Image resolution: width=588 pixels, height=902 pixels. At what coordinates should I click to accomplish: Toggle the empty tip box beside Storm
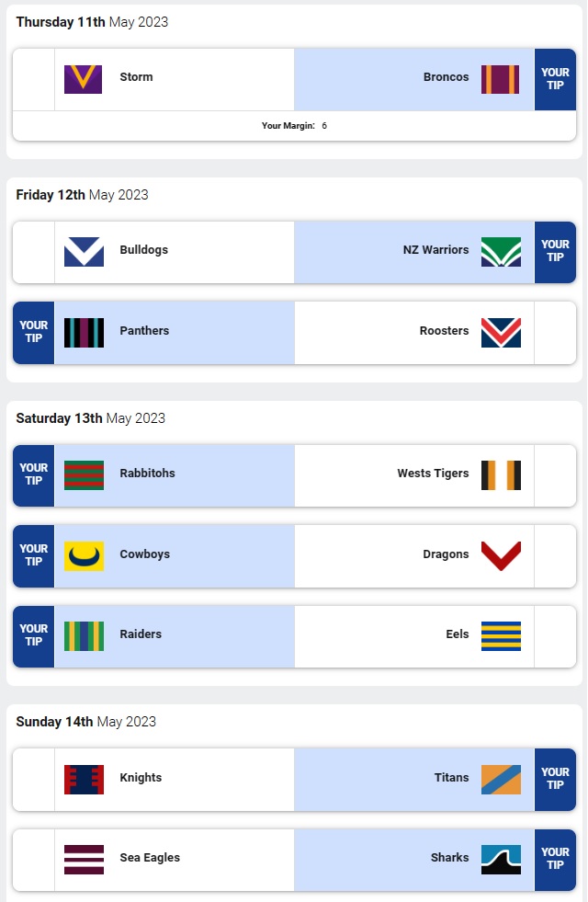tap(34, 80)
